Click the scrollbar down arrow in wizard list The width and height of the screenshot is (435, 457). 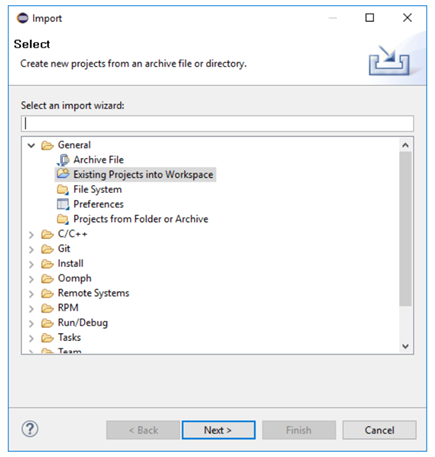click(x=405, y=346)
